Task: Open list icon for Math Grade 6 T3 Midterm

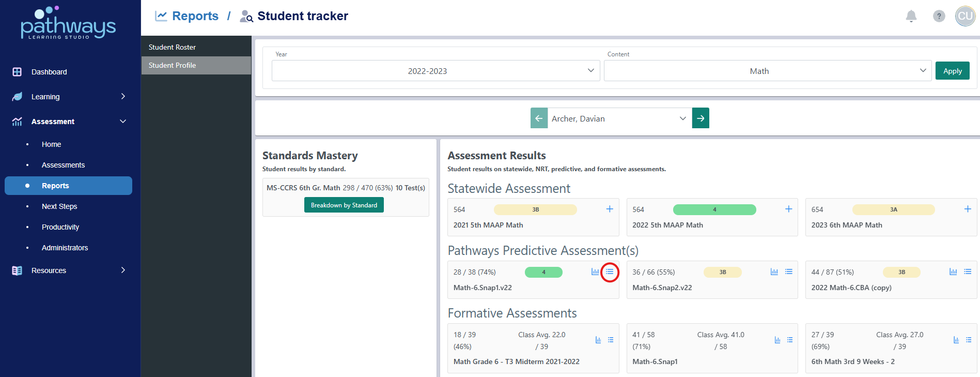Action: [611, 340]
